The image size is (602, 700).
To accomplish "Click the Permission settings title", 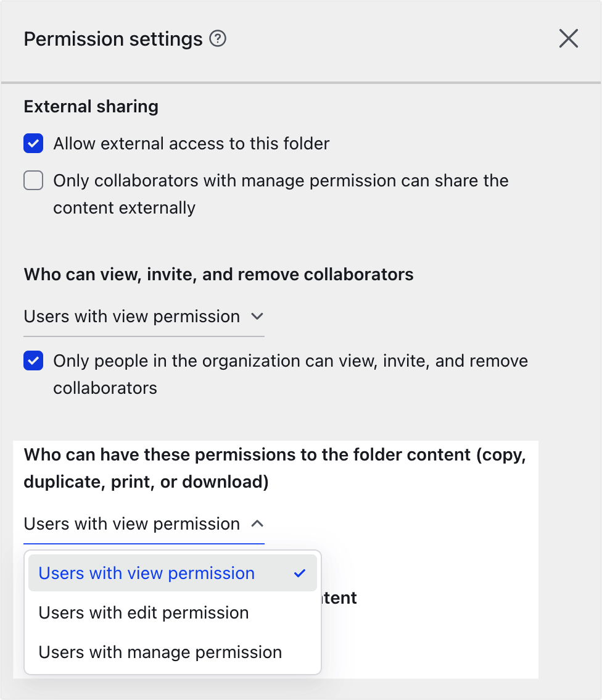I will tap(113, 40).
